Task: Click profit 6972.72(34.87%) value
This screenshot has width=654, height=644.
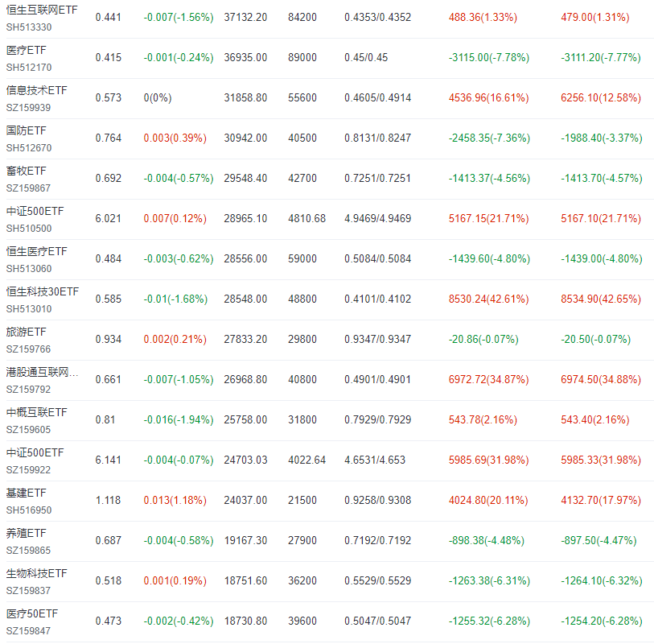Action: (x=488, y=380)
